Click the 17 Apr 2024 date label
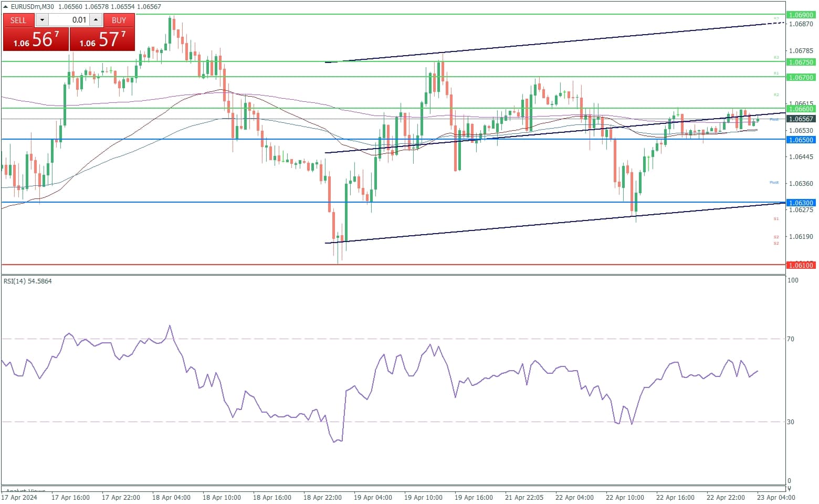This screenshot has width=819, height=504. (x=19, y=498)
